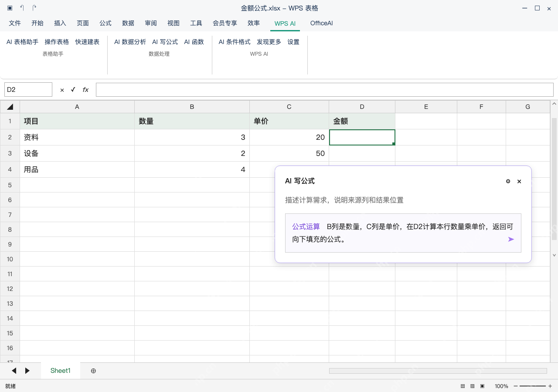Click into the formula bar input
Screen dimensions: 558x392
tap(325, 90)
